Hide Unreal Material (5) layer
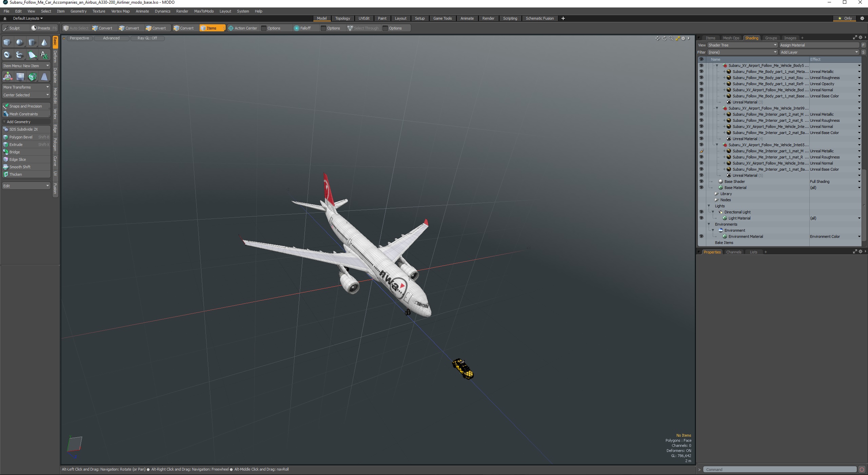The height and width of the screenshot is (475, 868). coord(701,175)
